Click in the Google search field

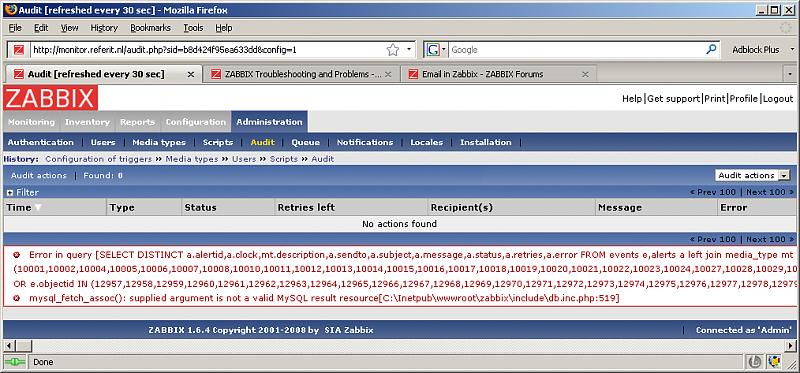coord(577,49)
